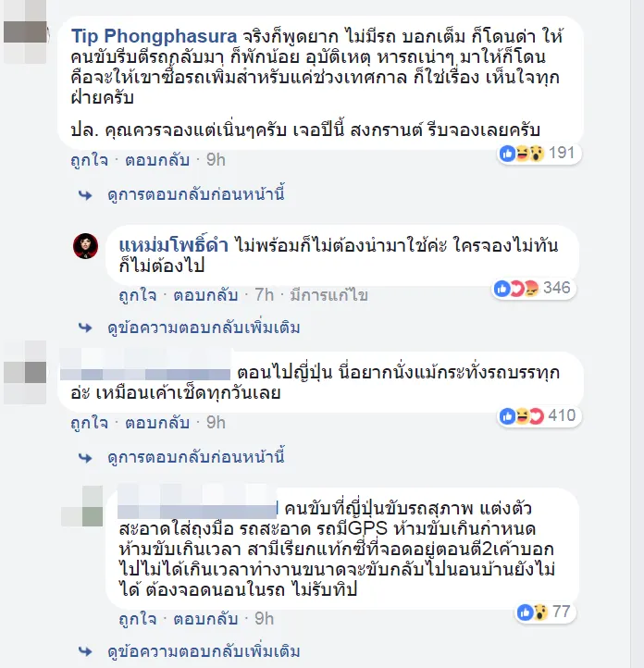Expand previous replies under Japan comment
This screenshot has height=668, width=644.
(x=196, y=458)
